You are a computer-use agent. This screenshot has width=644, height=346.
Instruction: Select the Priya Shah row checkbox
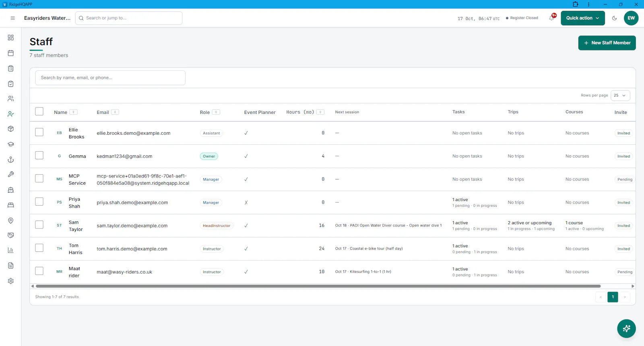[x=39, y=201]
